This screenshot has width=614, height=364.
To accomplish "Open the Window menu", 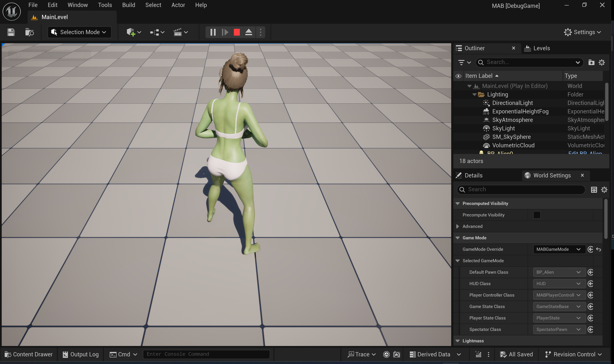I will pos(78,5).
